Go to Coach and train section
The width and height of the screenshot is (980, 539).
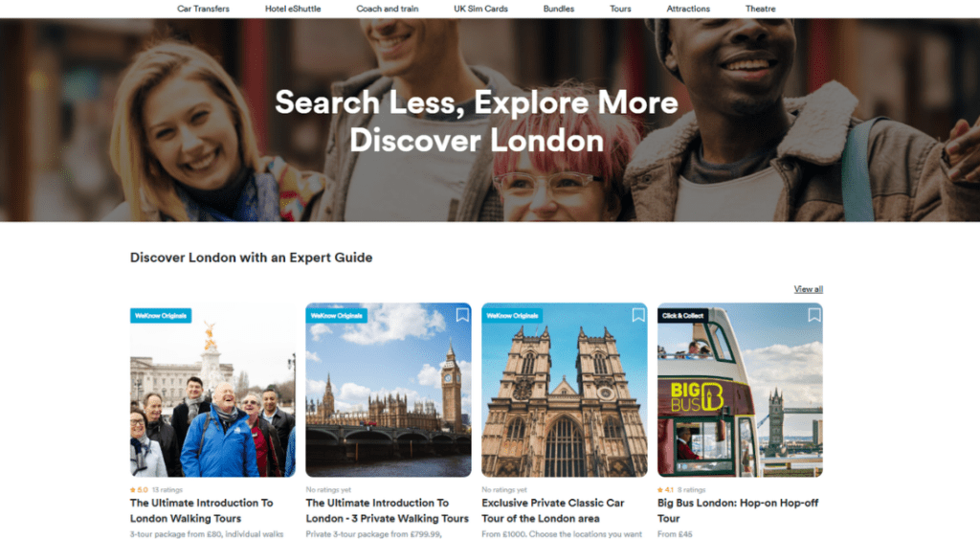point(388,9)
